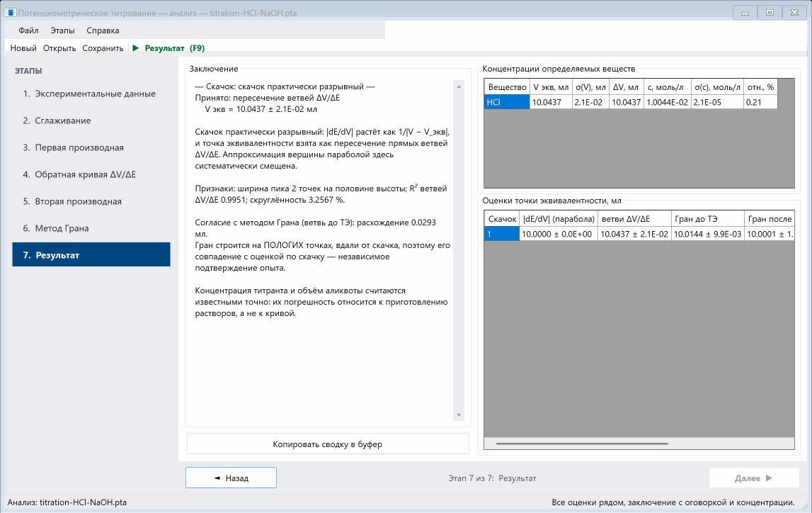This screenshot has height=513, width=812.
Task: Click the Вещество column header
Action: click(x=507, y=87)
